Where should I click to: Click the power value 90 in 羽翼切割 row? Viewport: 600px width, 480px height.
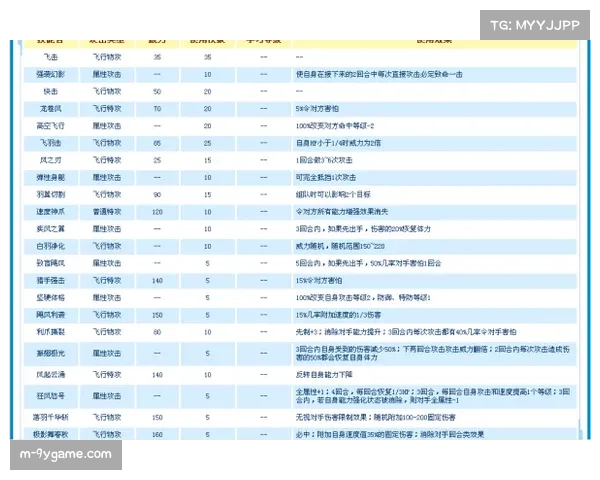click(157, 194)
